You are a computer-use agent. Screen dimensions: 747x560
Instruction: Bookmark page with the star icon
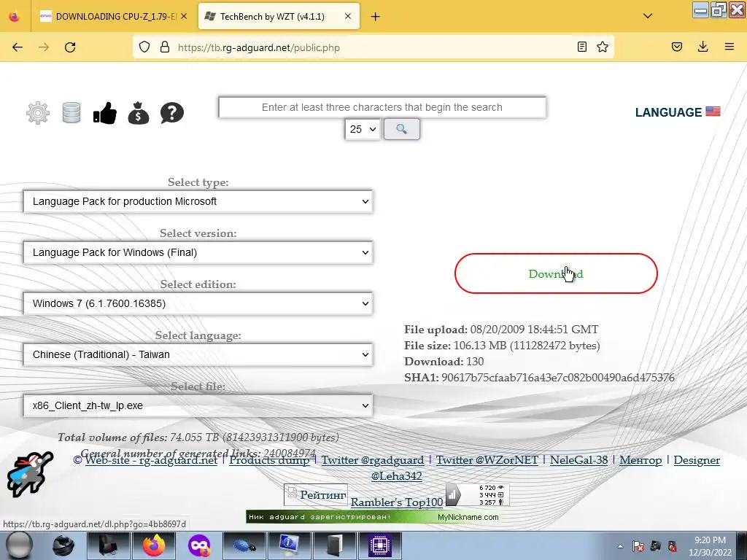tap(603, 47)
